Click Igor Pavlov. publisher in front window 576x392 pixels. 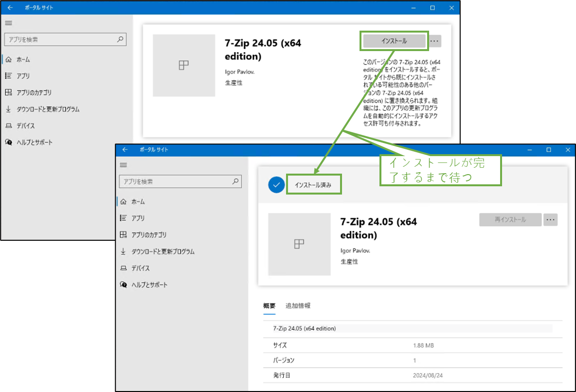(355, 250)
